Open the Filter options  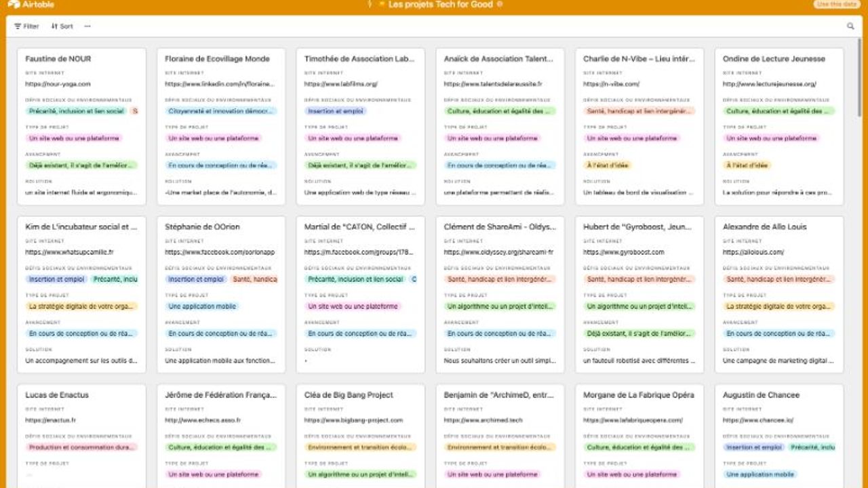(26, 26)
